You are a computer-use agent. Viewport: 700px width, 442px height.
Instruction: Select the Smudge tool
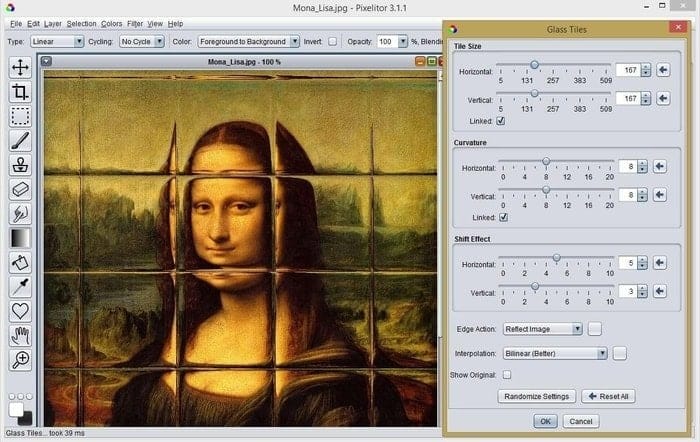point(20,213)
